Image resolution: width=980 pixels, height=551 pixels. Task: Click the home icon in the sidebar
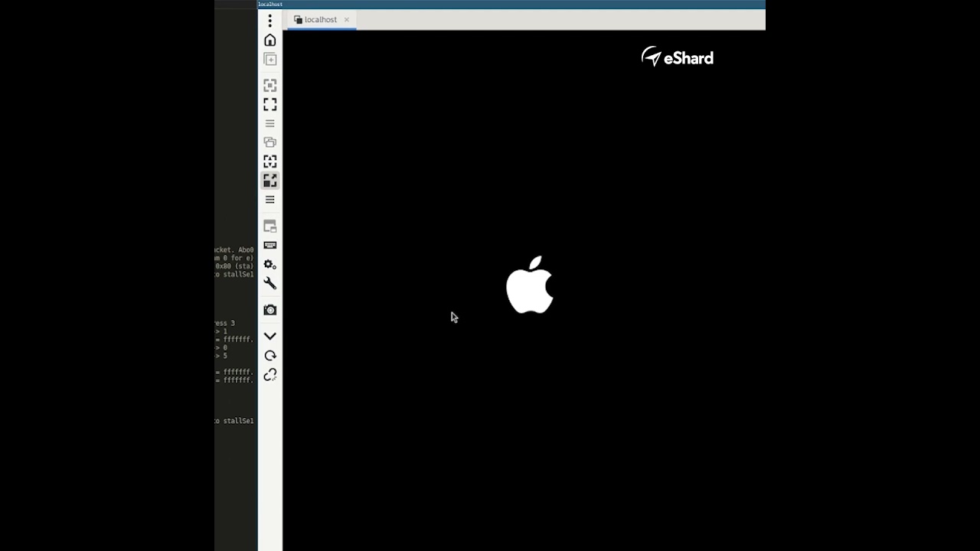click(x=269, y=41)
